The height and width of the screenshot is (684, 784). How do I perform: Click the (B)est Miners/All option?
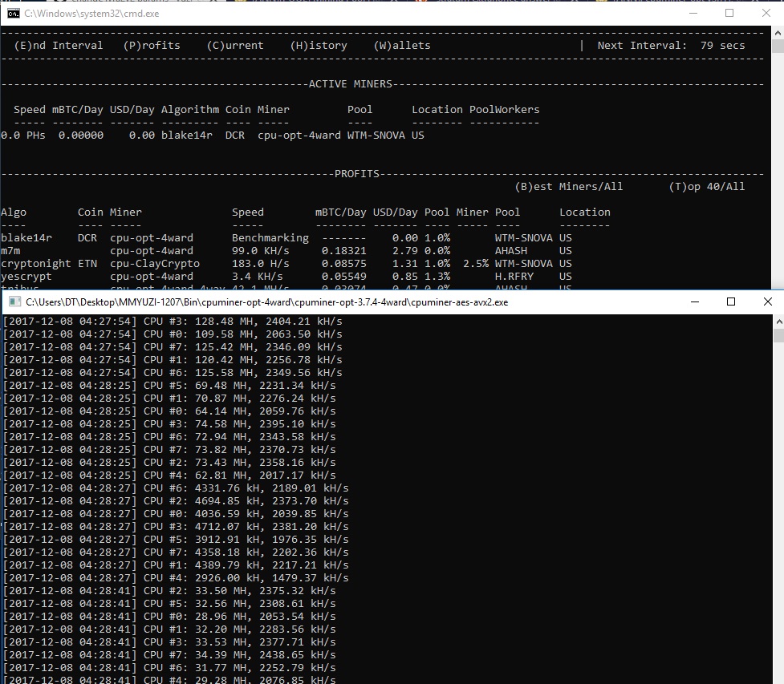[569, 187]
